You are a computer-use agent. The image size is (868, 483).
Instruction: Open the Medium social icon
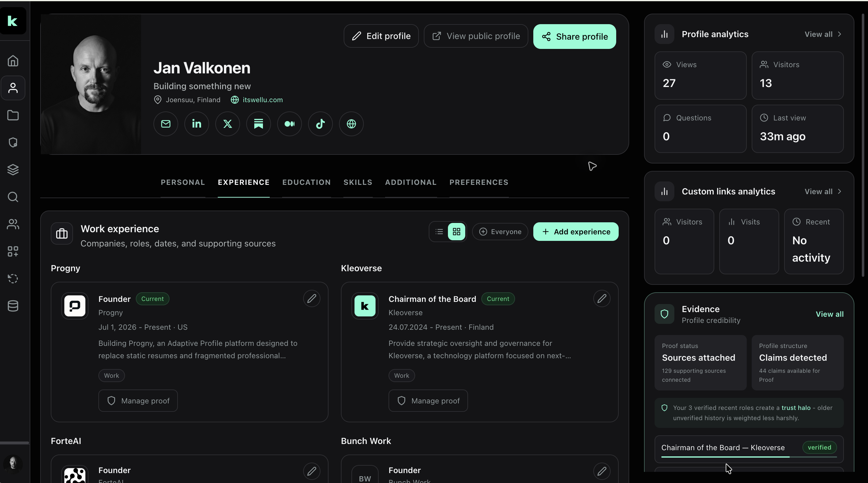click(x=290, y=124)
